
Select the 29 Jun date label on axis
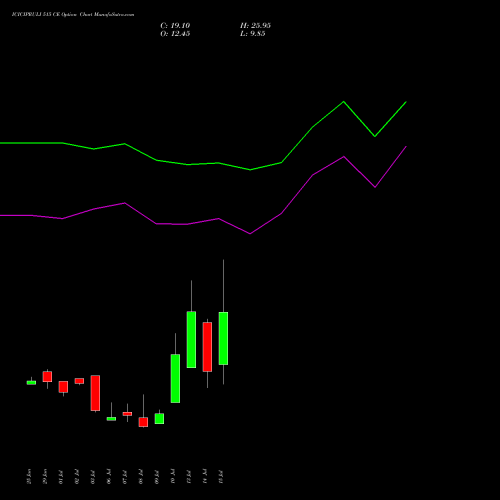(45, 476)
